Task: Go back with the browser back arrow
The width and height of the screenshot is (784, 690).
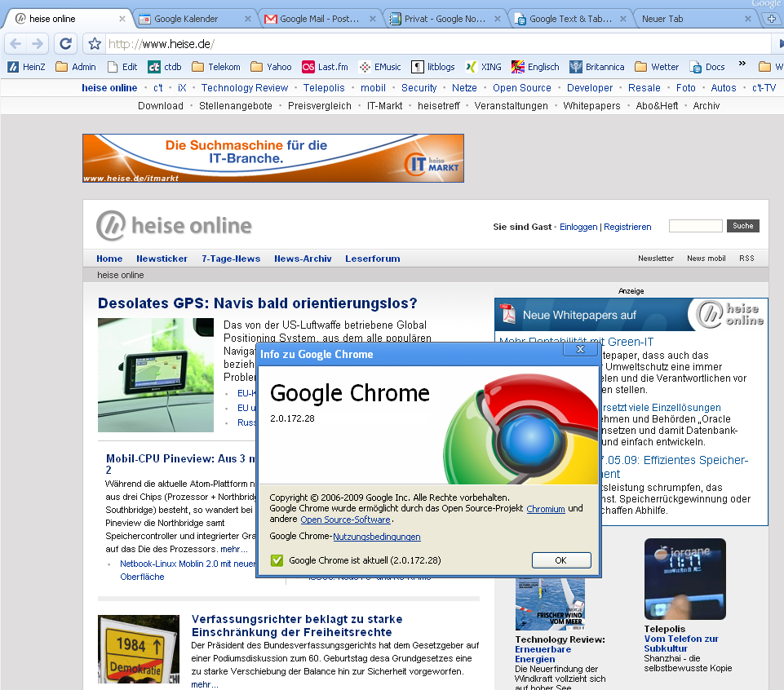Action: [x=16, y=44]
